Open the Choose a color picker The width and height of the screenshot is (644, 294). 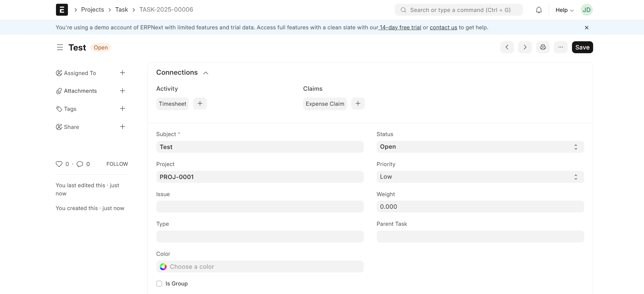[260, 267]
